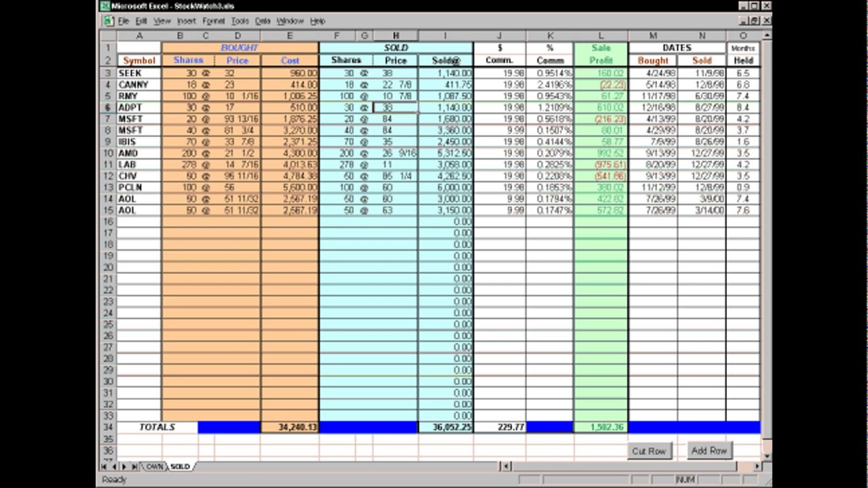Click the RMY symbol cell
Image resolution: width=868 pixels, height=488 pixels.
[x=139, y=96]
